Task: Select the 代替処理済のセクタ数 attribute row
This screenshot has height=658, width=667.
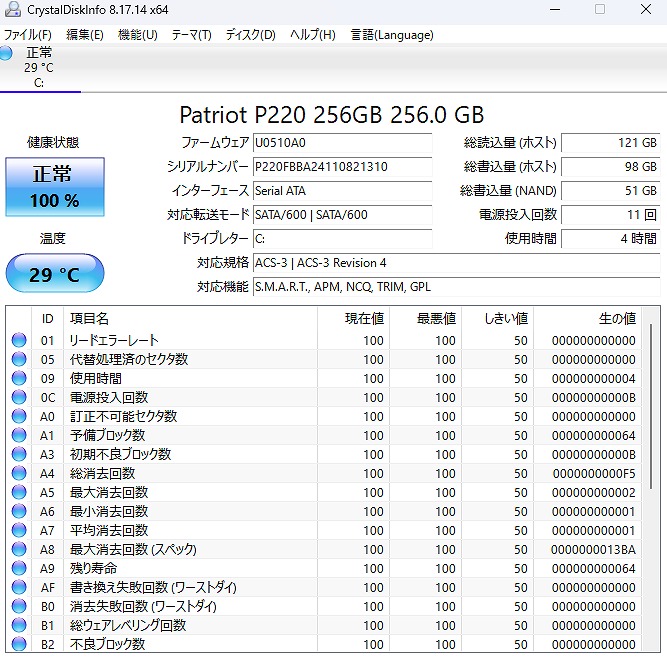Action: click(x=324, y=359)
